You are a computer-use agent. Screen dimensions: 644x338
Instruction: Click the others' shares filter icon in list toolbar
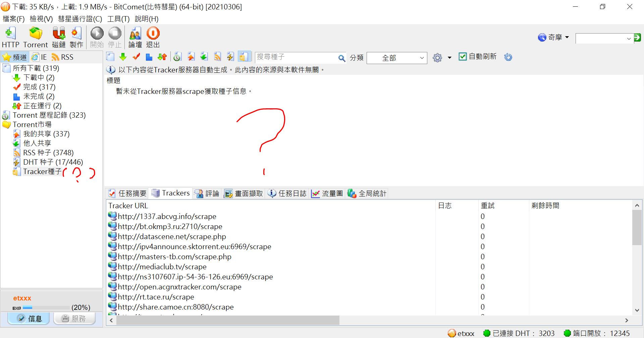204,57
